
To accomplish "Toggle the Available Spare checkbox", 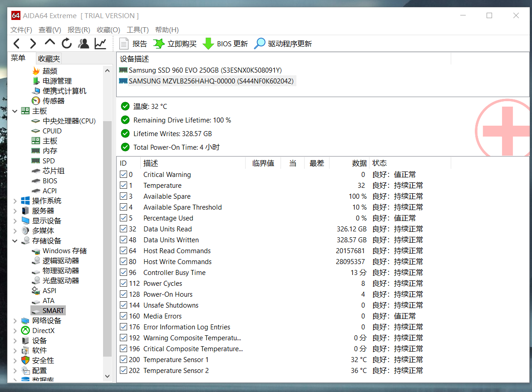I will tap(123, 196).
